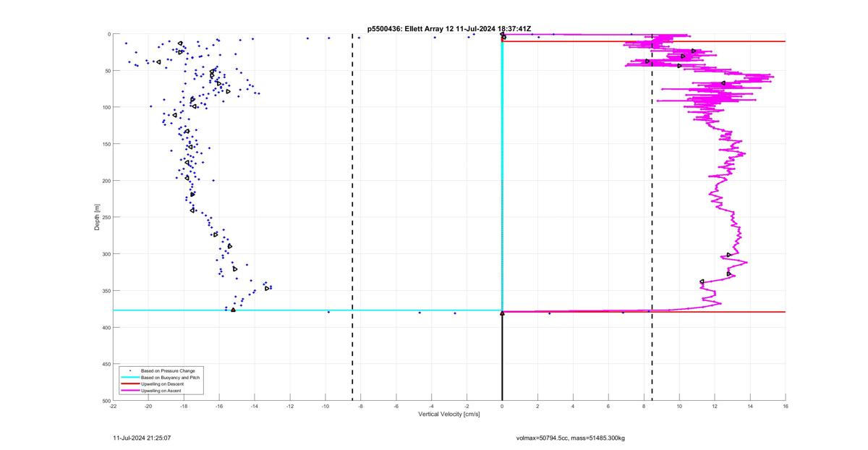The height and width of the screenshot is (450, 868).
Task: Click the x-axis tick label '-14'
Action: tap(255, 406)
